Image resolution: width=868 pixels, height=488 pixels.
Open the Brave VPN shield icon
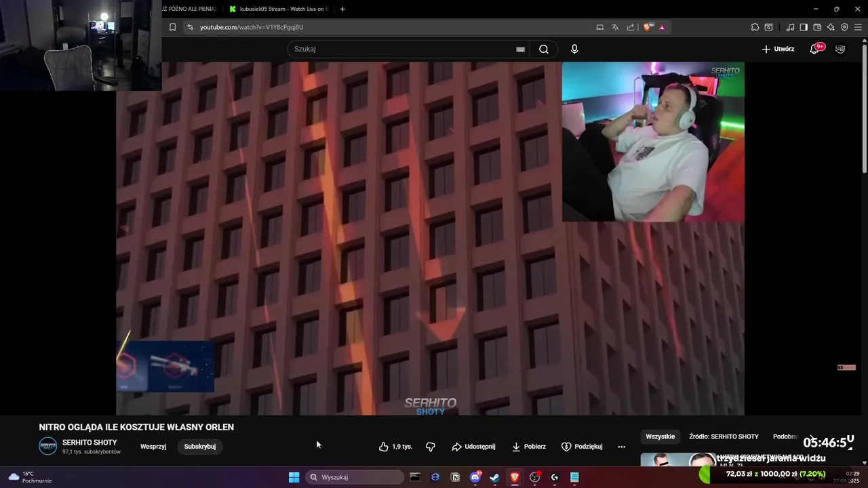844,27
